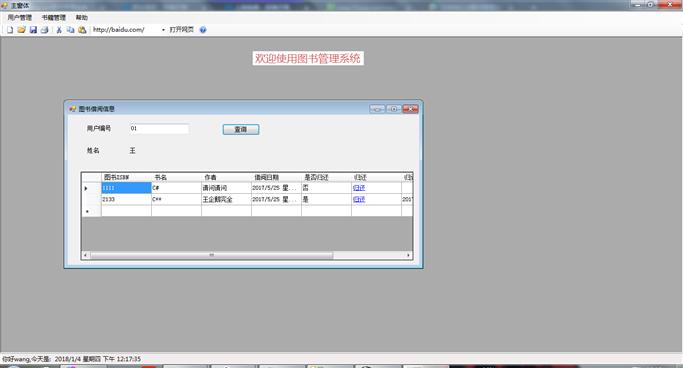The height and width of the screenshot is (368, 683).
Task: Click the blue Help question mark icon
Action: coord(203,30)
